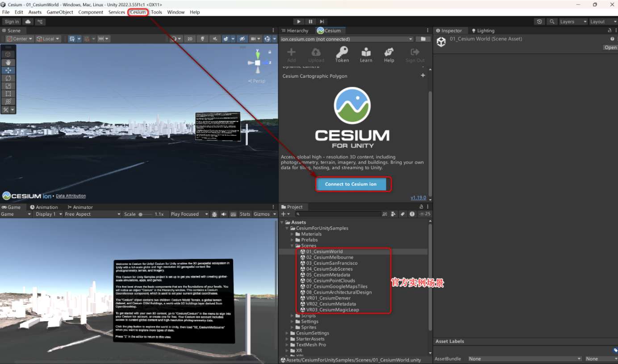This screenshot has width=618, height=364.
Task: Click the Scene orientation gizmo cube
Action: 258,63
